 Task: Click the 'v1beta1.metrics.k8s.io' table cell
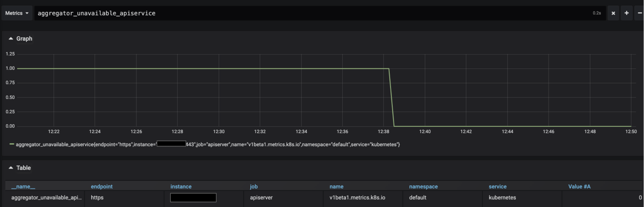[357, 198]
